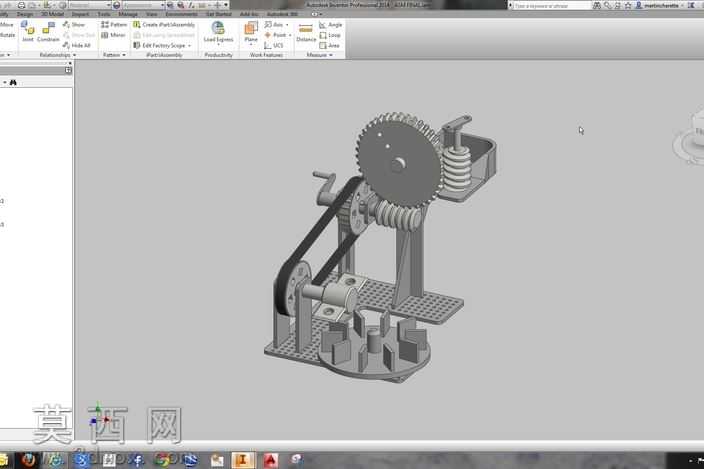Click the star favorites icon in title bar
This screenshot has width=704, height=469.
coord(628,5)
